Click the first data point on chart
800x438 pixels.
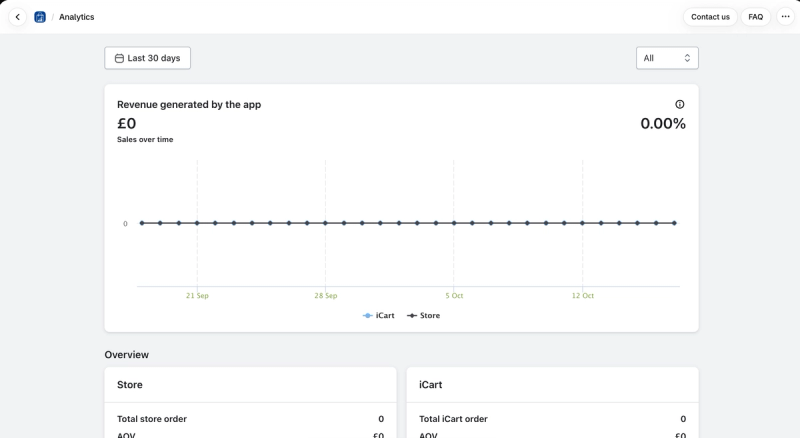pyautogui.click(x=142, y=223)
